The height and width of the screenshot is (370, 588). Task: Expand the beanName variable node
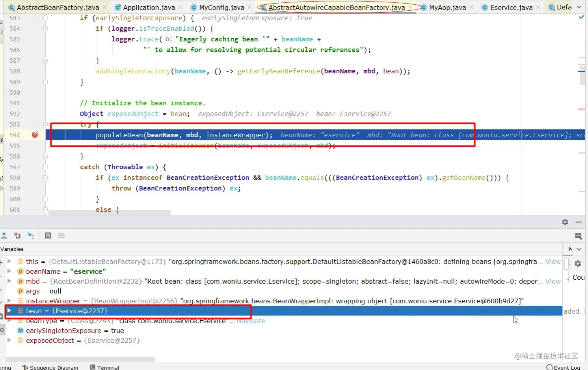9,271
